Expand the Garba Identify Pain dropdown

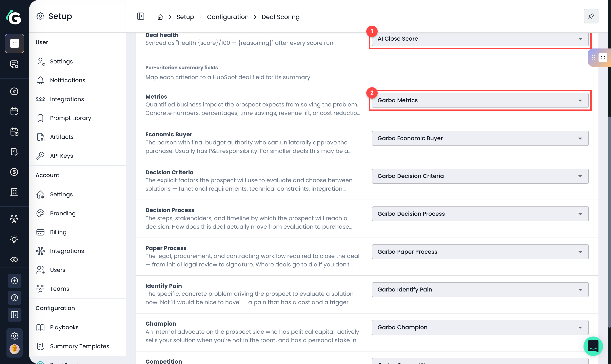[480, 290]
